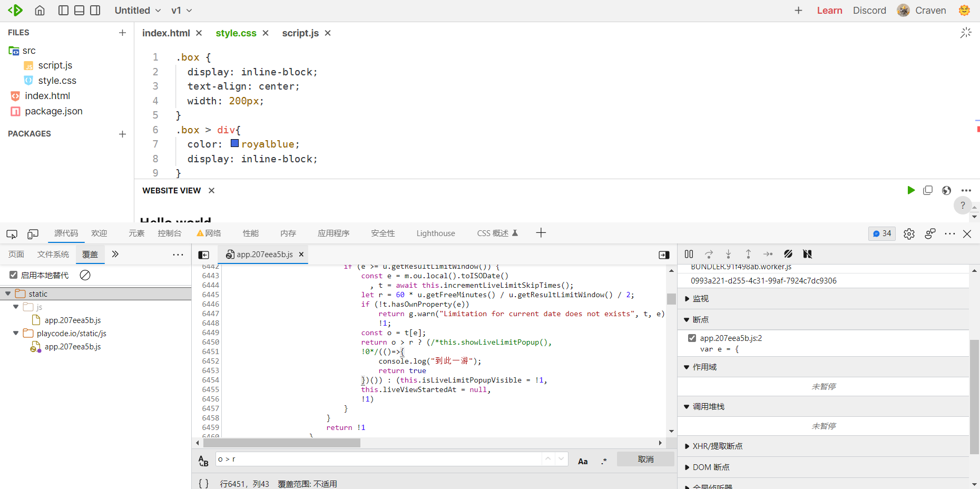Switch to the 文件系统 sources tab

point(53,255)
